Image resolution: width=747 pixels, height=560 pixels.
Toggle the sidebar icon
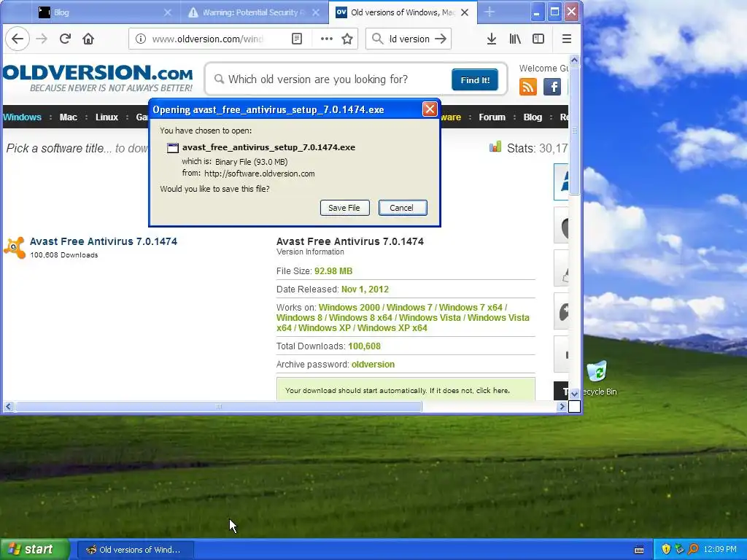(x=538, y=39)
